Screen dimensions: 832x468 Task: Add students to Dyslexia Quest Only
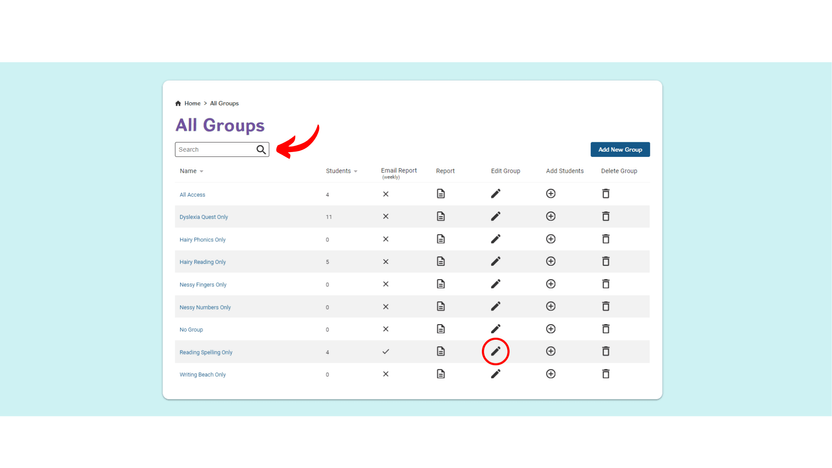[x=551, y=216]
